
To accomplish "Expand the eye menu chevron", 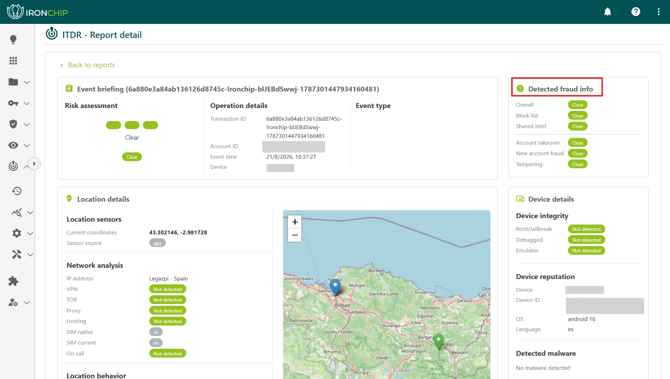I will click(27, 146).
